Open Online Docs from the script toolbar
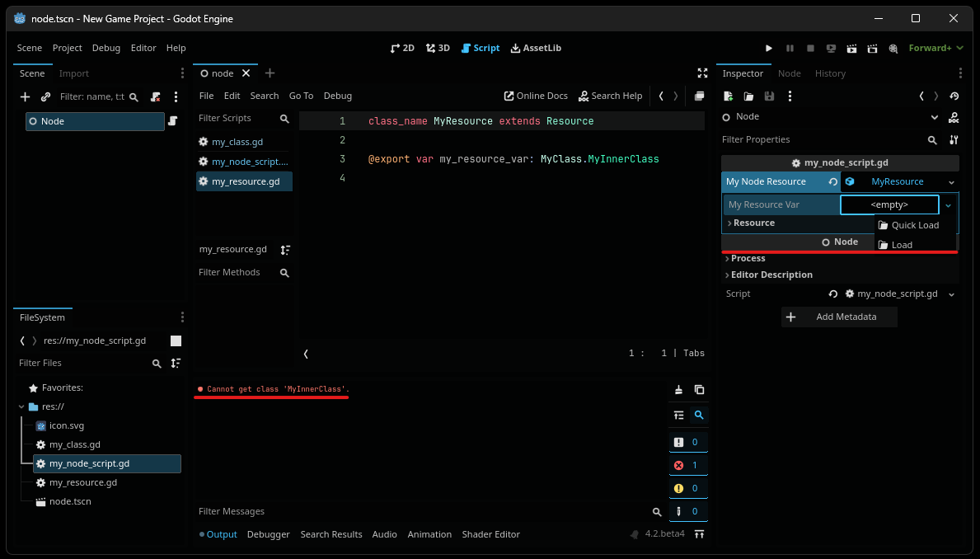The height and width of the screenshot is (559, 980). (x=535, y=96)
